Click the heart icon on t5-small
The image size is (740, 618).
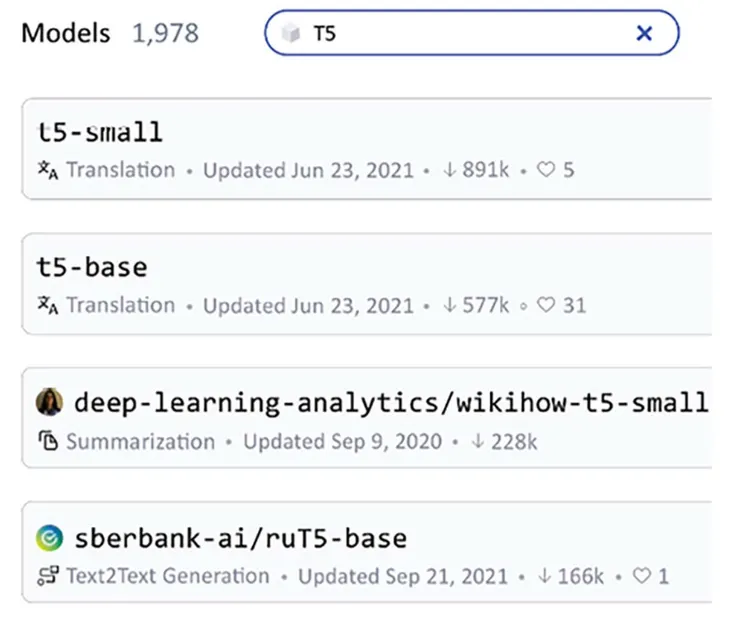click(x=546, y=170)
